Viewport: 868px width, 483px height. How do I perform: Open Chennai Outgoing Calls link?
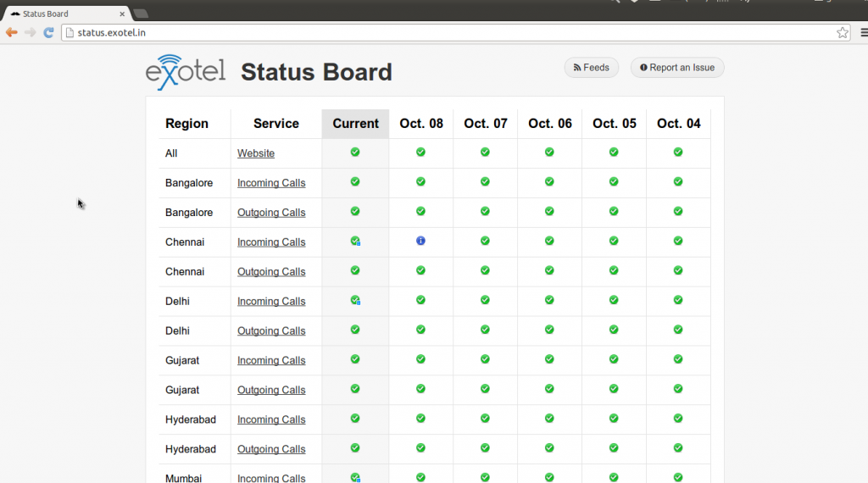pos(271,272)
